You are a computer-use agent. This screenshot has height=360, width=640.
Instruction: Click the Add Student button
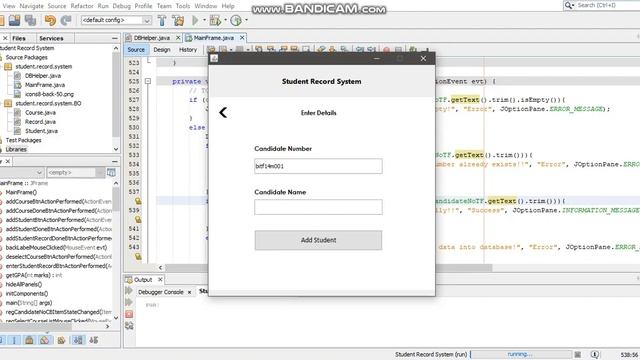[x=318, y=240]
